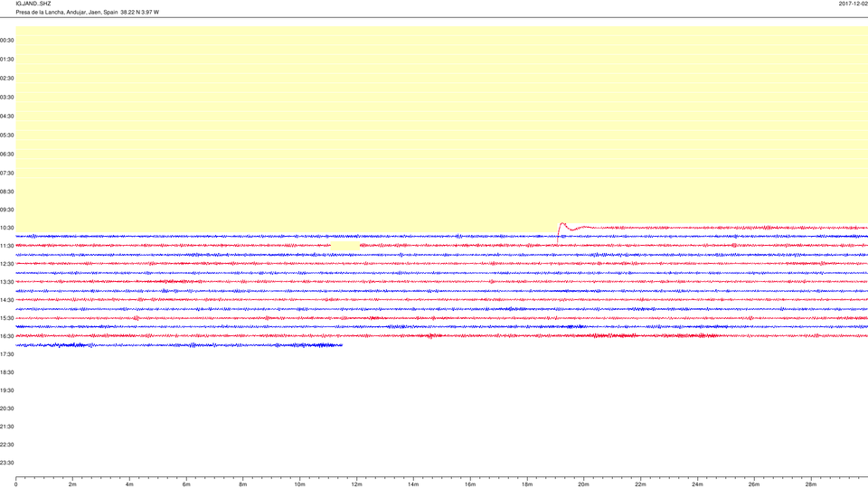The width and height of the screenshot is (868, 488).
Task: Click the 28m axis label
Action: (810, 484)
